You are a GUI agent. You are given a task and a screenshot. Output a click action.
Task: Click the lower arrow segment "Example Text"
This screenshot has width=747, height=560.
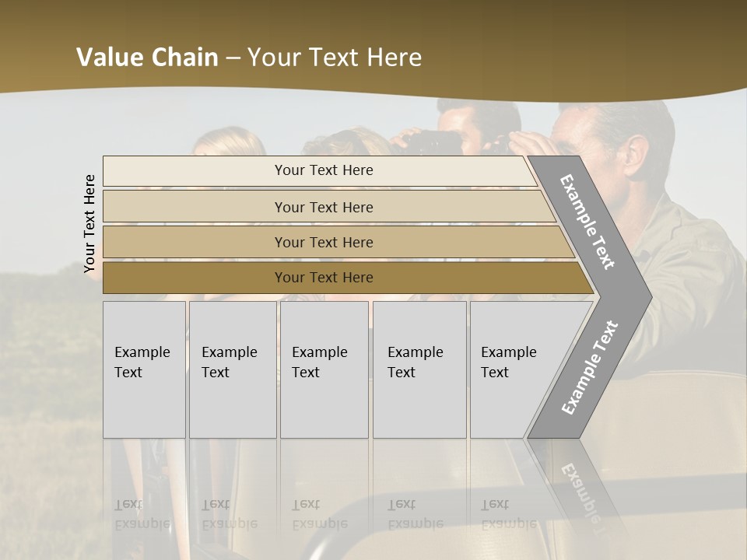tap(590, 367)
